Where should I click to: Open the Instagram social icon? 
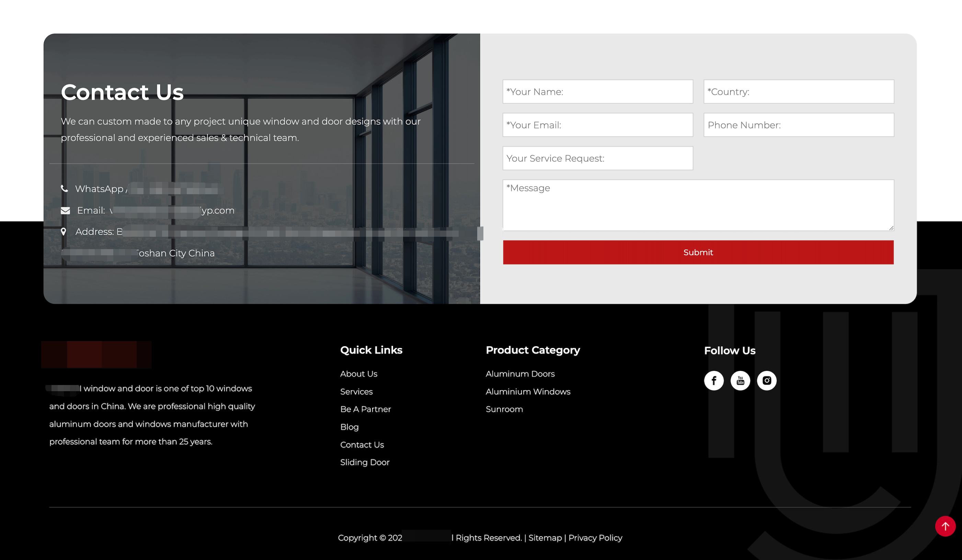[x=767, y=380]
